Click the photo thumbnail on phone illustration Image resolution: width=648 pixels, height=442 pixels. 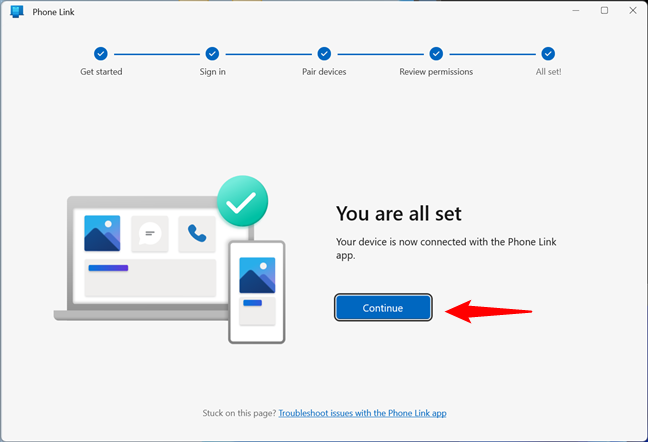pyautogui.click(x=257, y=276)
